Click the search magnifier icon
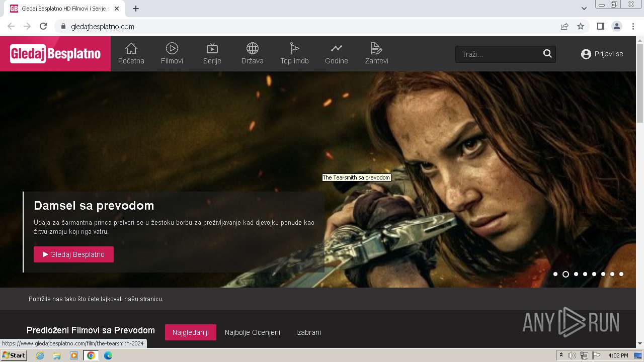This screenshot has height=362, width=644. [x=547, y=54]
